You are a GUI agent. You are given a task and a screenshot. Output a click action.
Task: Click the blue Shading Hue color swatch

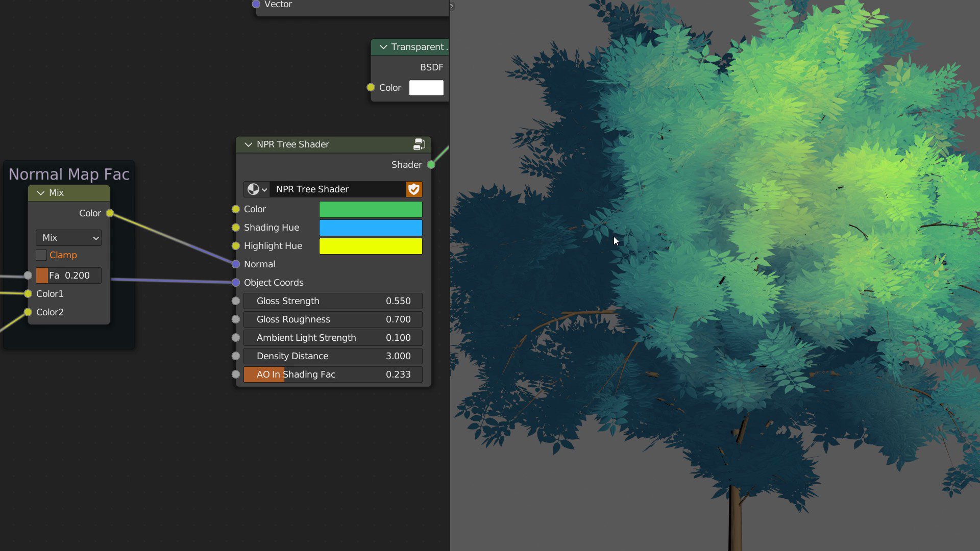[371, 228]
